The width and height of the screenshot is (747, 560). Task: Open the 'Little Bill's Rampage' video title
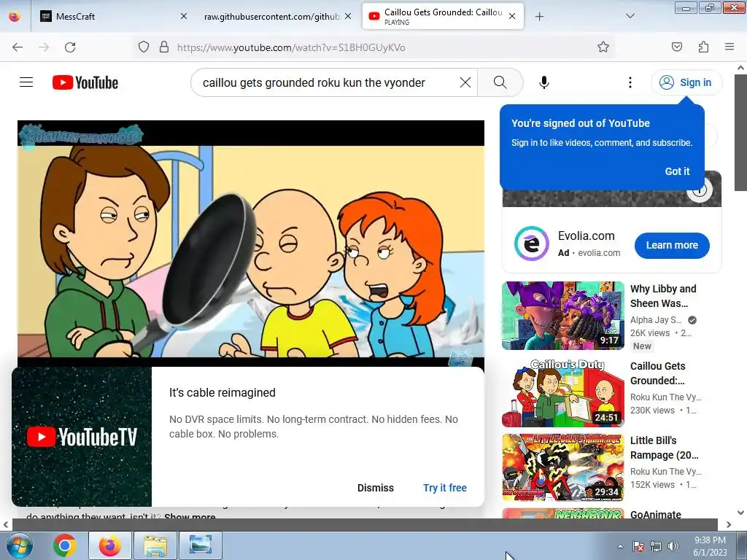664,448
